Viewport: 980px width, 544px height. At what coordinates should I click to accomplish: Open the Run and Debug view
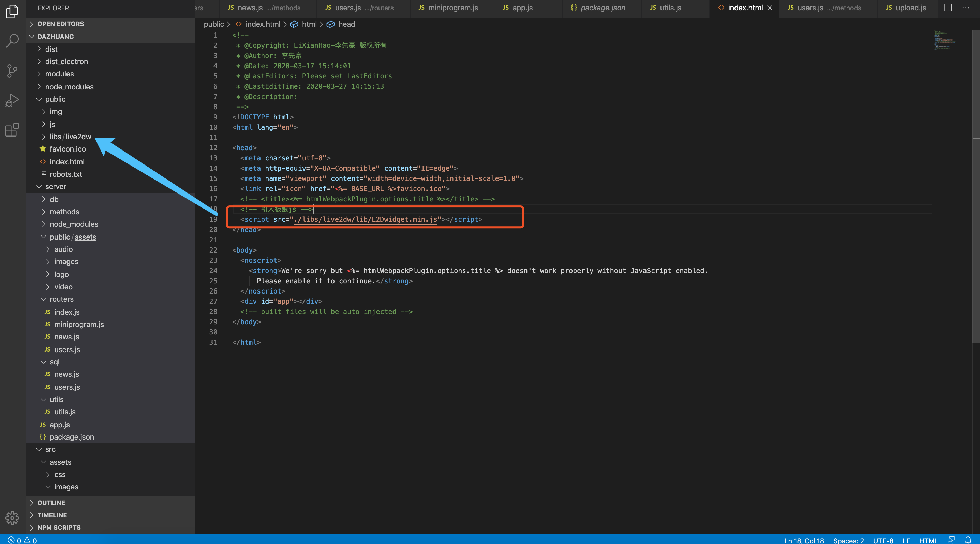(12, 100)
